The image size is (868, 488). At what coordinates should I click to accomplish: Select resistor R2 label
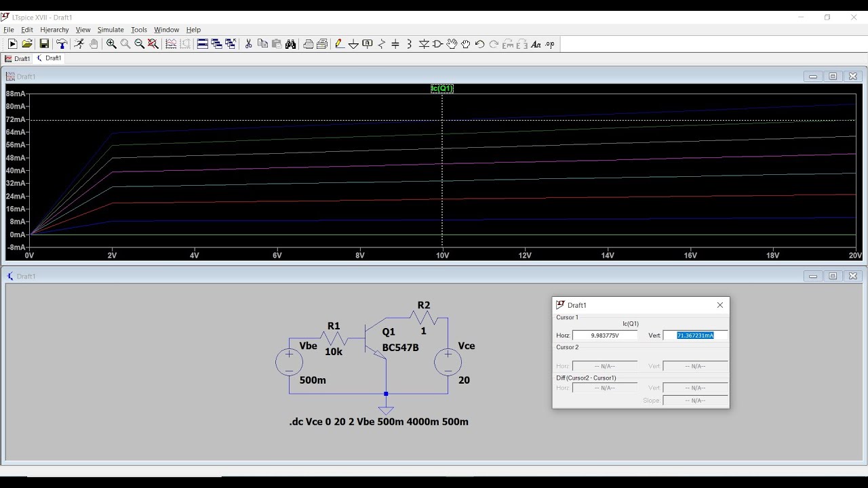click(x=424, y=305)
